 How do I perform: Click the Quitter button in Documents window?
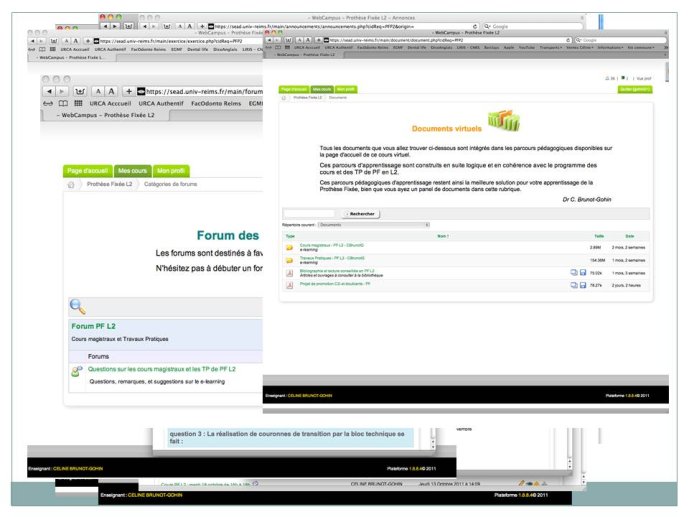pos(635,90)
